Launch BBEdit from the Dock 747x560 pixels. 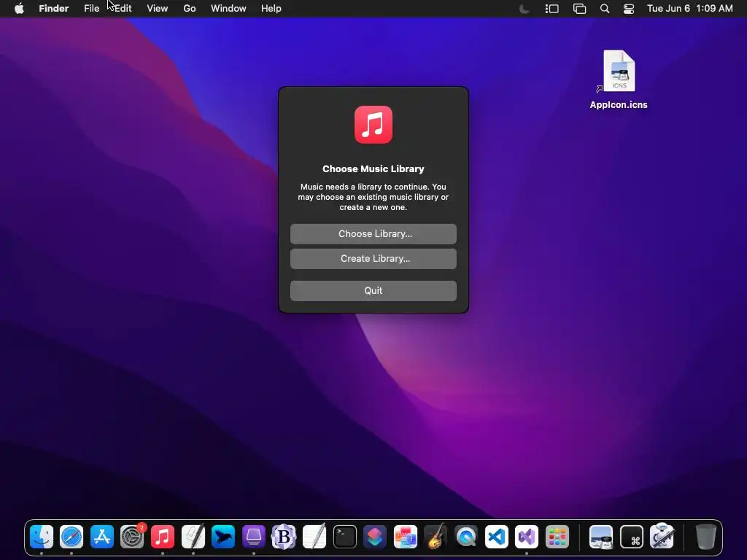click(284, 537)
